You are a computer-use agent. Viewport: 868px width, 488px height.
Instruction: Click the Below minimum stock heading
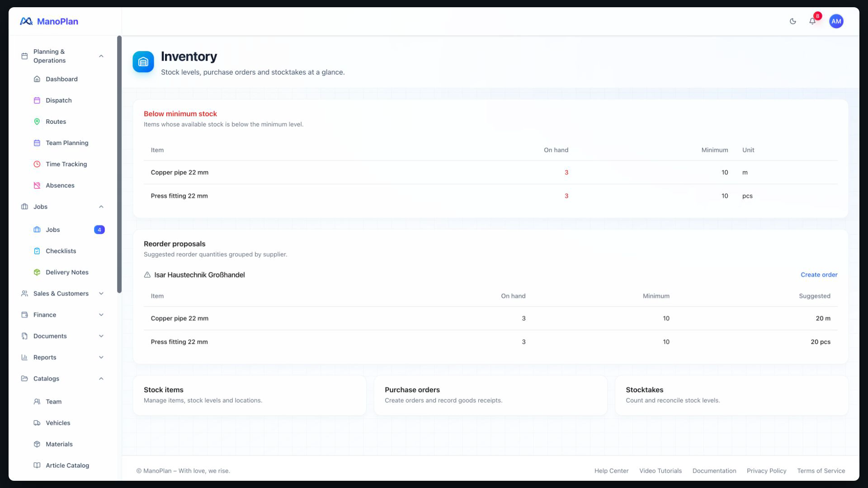click(180, 114)
